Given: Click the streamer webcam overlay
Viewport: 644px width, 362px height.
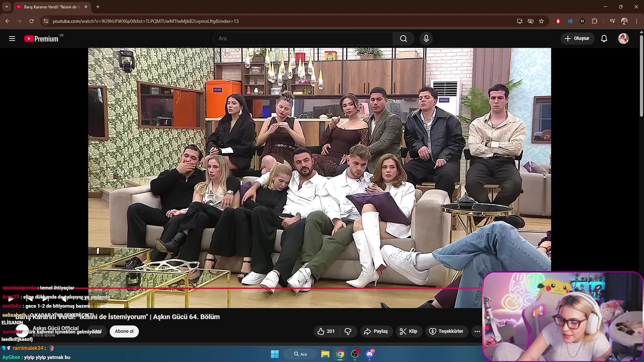Looking at the screenshot, I should (x=562, y=317).
